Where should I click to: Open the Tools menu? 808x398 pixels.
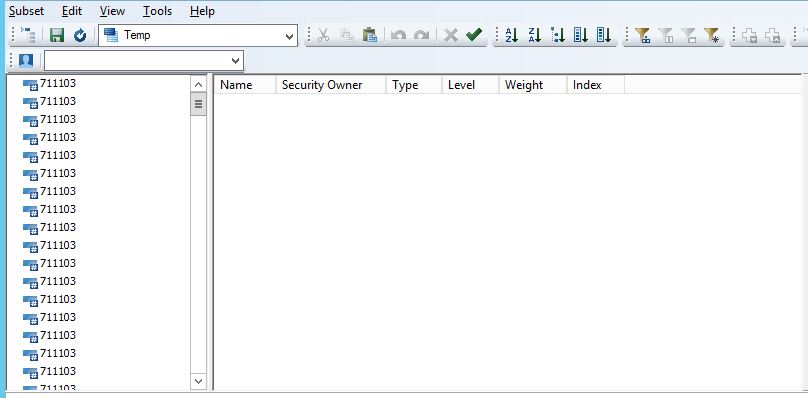point(157,11)
